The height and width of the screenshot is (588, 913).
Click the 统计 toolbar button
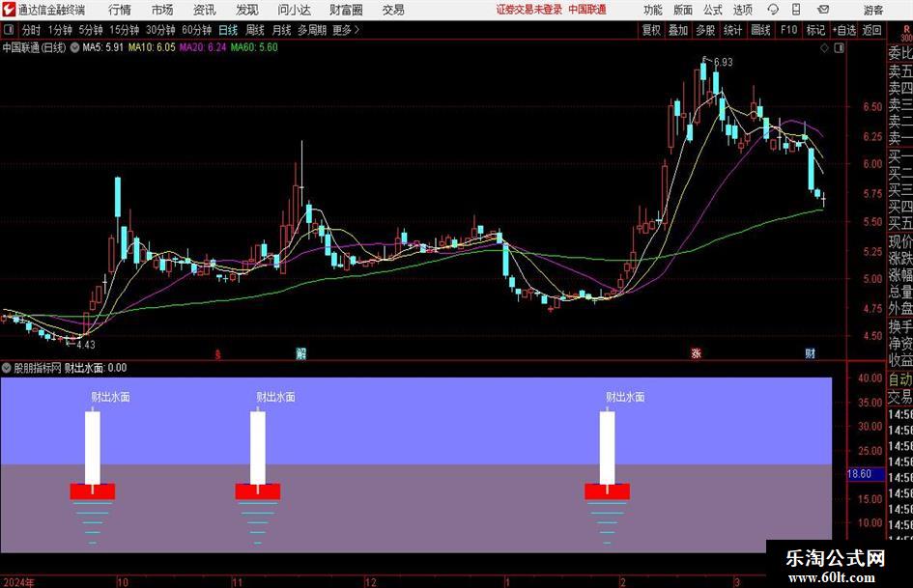732,30
